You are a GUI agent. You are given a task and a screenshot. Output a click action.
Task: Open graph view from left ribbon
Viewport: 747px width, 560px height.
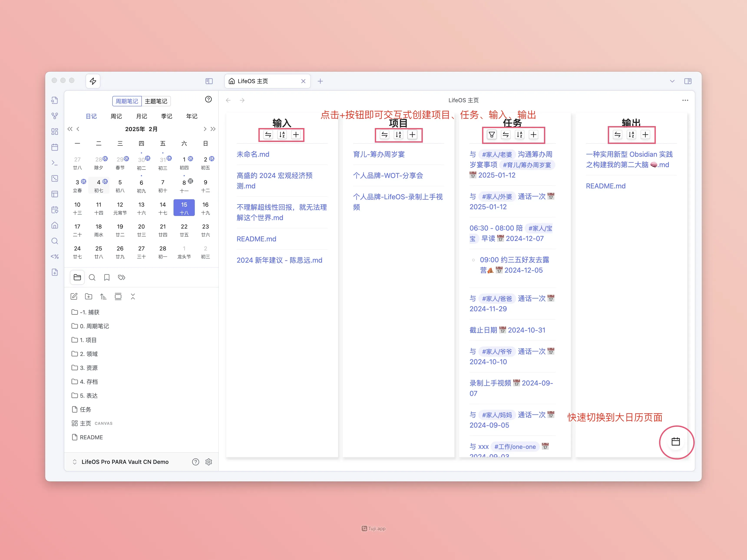pos(55,116)
